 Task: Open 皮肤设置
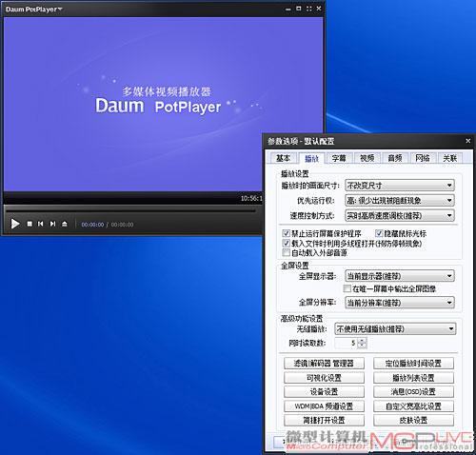click(413, 421)
